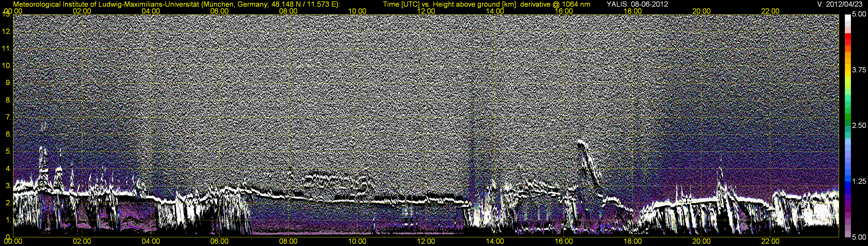The height and width of the screenshot is (246, 868).
Task: Click the height axis label 6
Action: [x=8, y=135]
